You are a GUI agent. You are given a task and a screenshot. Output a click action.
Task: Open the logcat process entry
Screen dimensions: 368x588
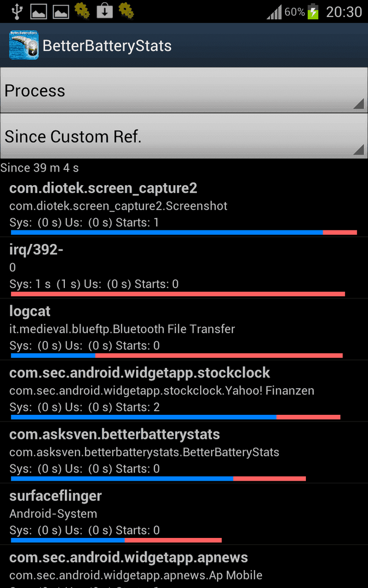184,329
